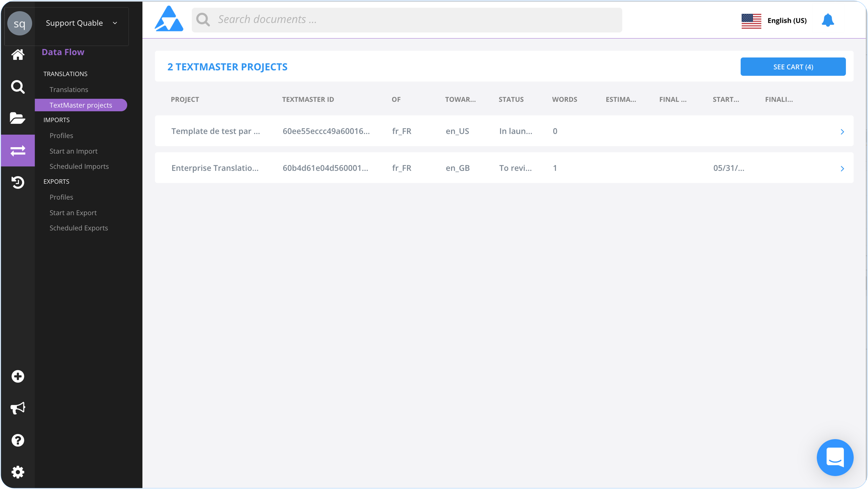868x489 pixels.
Task: Open Scheduled Exports
Action: [79, 228]
